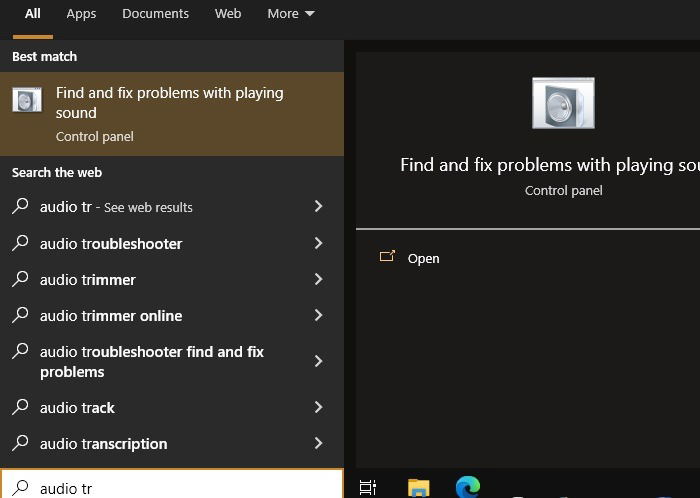Select the Web filter tab
The image size is (700, 498).
[228, 14]
